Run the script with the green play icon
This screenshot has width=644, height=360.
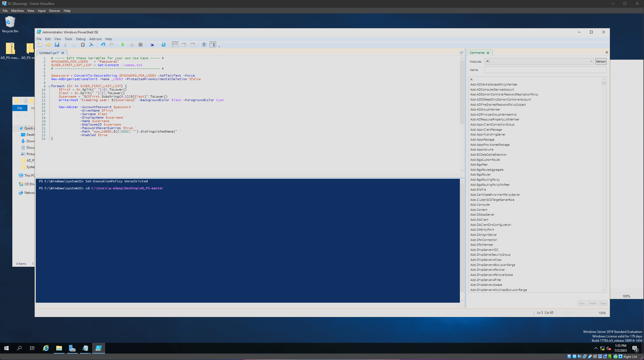123,45
